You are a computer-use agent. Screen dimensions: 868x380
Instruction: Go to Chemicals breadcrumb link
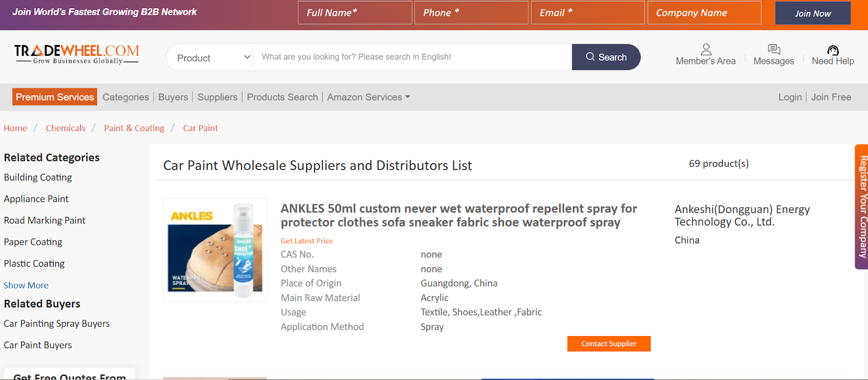66,128
